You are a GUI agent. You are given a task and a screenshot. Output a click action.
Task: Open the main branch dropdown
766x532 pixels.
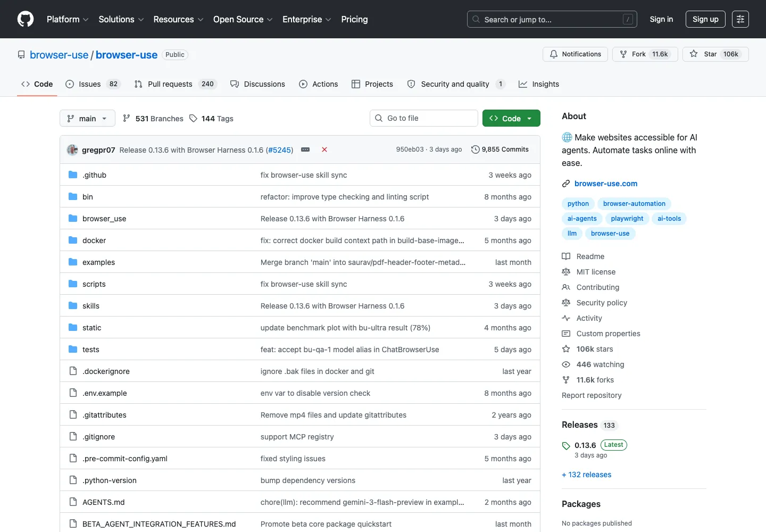pyautogui.click(x=87, y=118)
